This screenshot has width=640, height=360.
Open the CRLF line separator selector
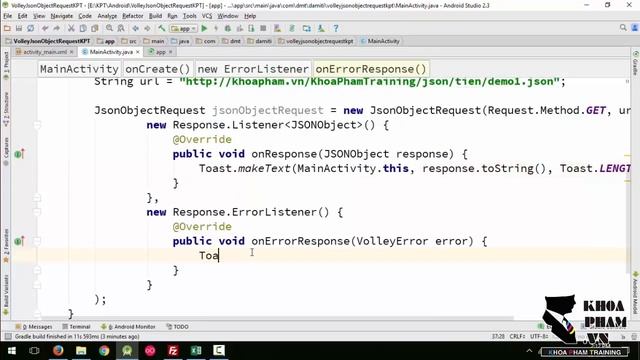517,336
